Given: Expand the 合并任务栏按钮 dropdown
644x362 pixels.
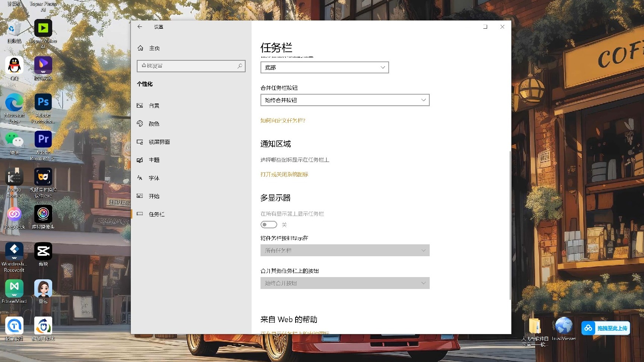Looking at the screenshot, I should [x=344, y=100].
